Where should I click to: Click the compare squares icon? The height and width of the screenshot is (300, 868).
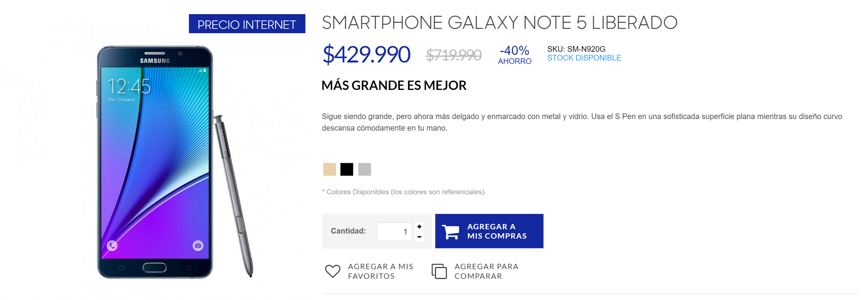coord(439,271)
